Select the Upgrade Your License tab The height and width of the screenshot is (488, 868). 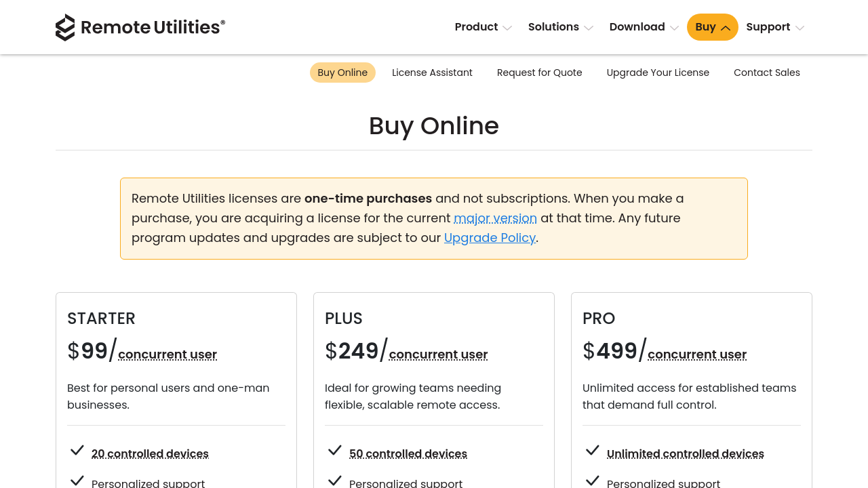coord(658,72)
